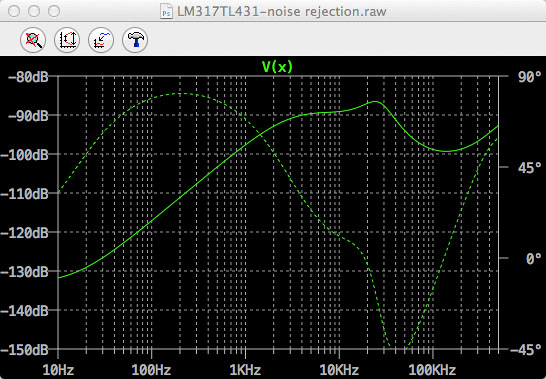This screenshot has height=379, width=546.
Task: Click the zoom-to-fit magnifier toolbar icon
Action: coord(33,40)
